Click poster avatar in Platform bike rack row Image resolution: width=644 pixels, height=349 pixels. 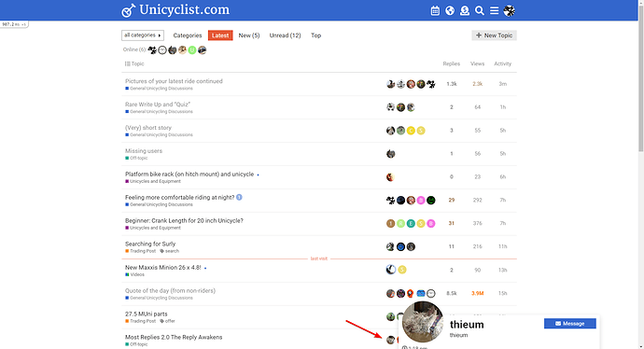(x=390, y=177)
